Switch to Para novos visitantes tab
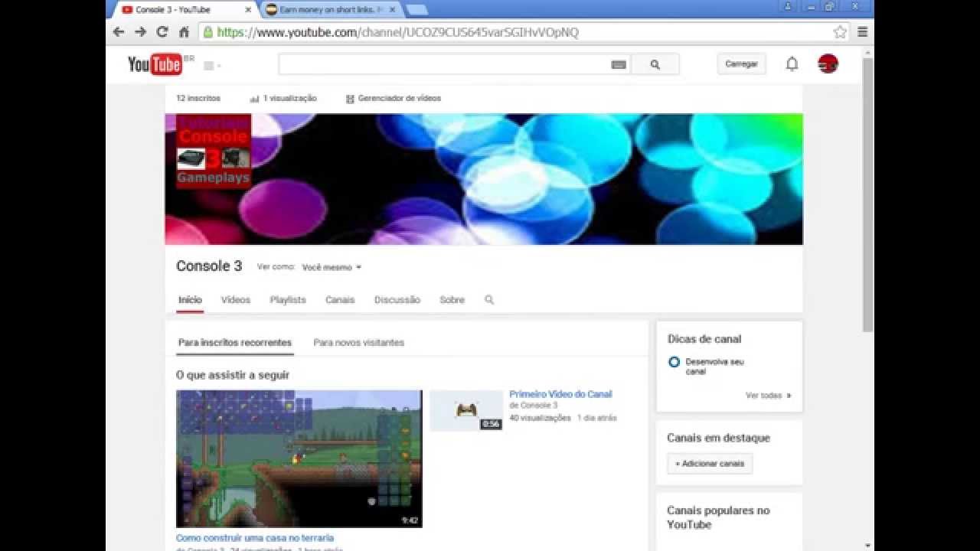The width and height of the screenshot is (980, 551). [359, 343]
